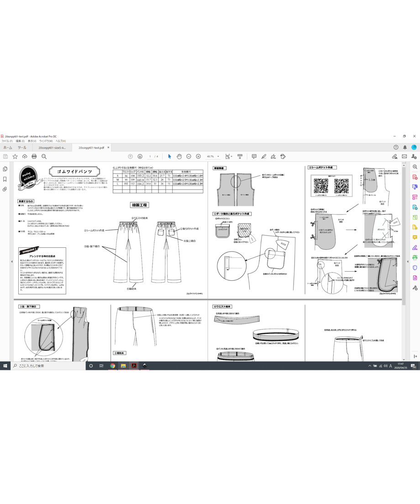Expand the tools pane bottom arrow

coord(415,356)
